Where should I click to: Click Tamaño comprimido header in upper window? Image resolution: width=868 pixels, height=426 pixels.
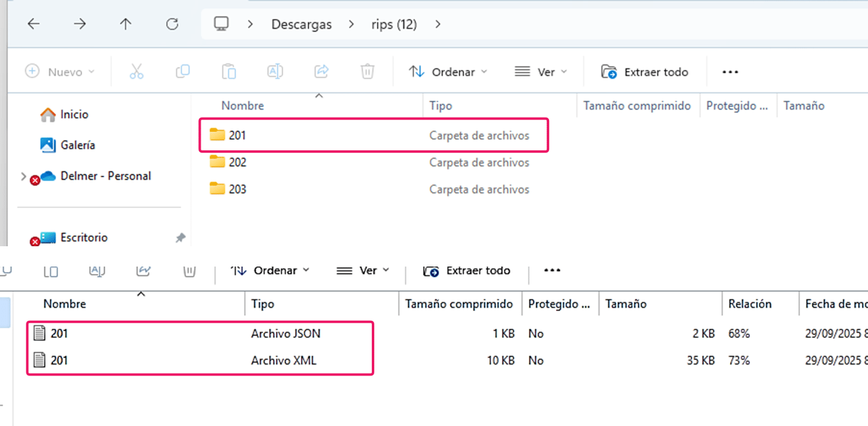click(637, 106)
